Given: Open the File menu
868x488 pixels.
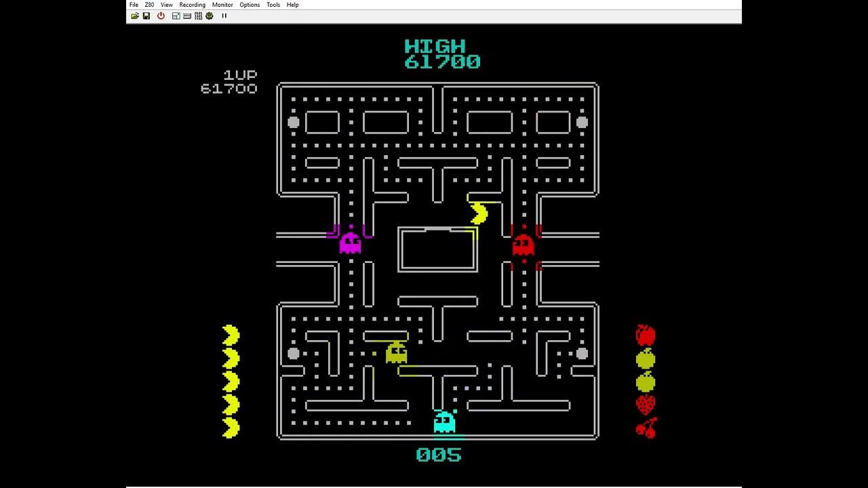Looking at the screenshot, I should [134, 5].
